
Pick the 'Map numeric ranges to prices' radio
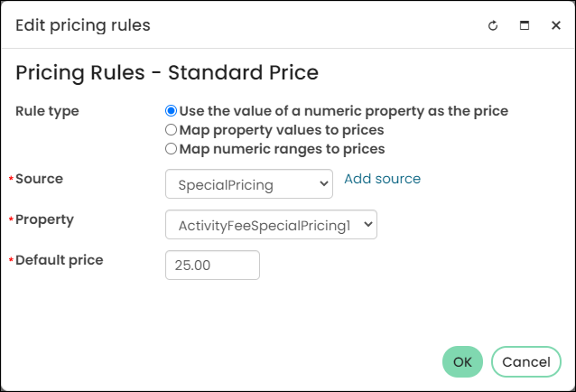click(171, 149)
